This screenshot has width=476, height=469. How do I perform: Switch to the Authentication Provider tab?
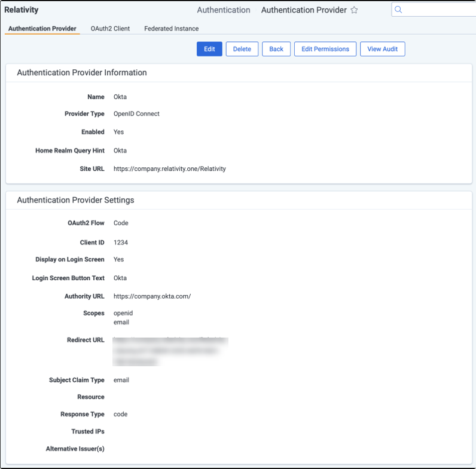[42, 29]
